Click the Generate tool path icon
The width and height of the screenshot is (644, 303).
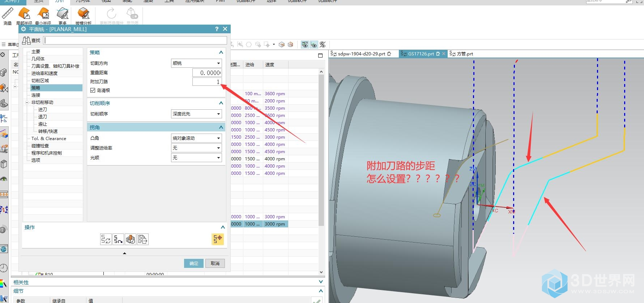pyautogui.click(x=106, y=239)
